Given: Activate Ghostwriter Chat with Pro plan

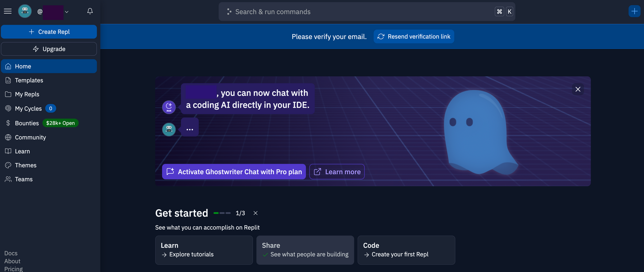Looking at the screenshot, I should click(234, 172).
